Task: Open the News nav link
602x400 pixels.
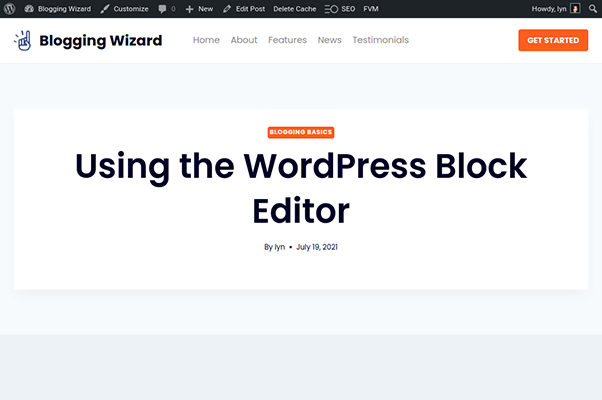Action: [329, 40]
